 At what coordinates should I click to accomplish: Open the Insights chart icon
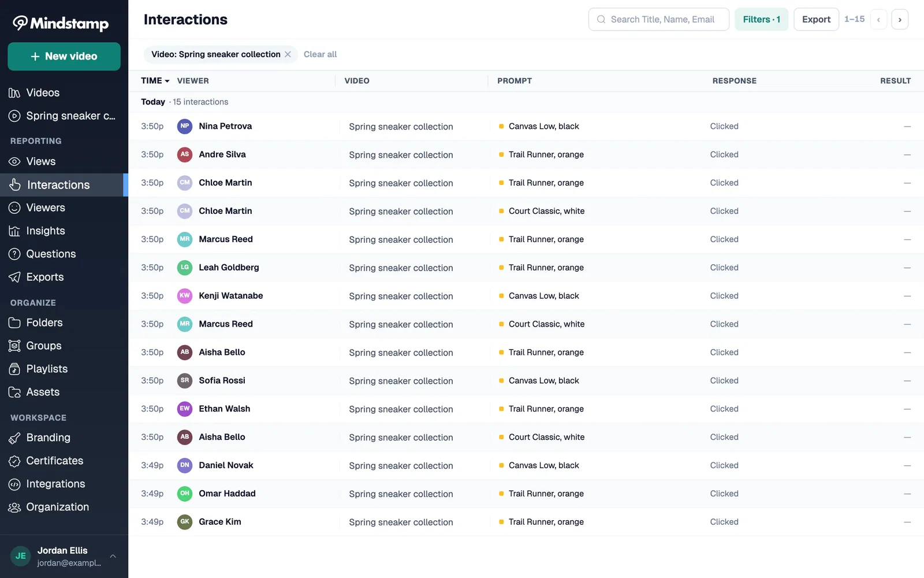(x=14, y=231)
